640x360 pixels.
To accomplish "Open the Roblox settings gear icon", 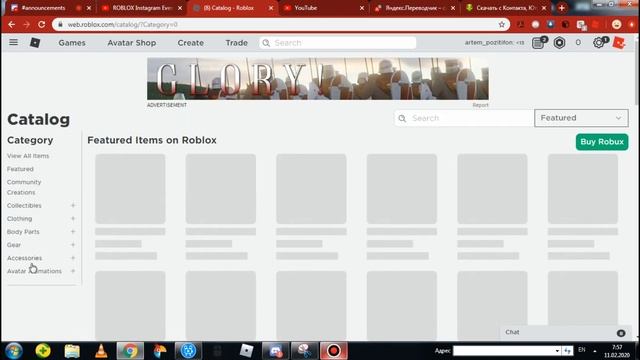I will coord(599,42).
